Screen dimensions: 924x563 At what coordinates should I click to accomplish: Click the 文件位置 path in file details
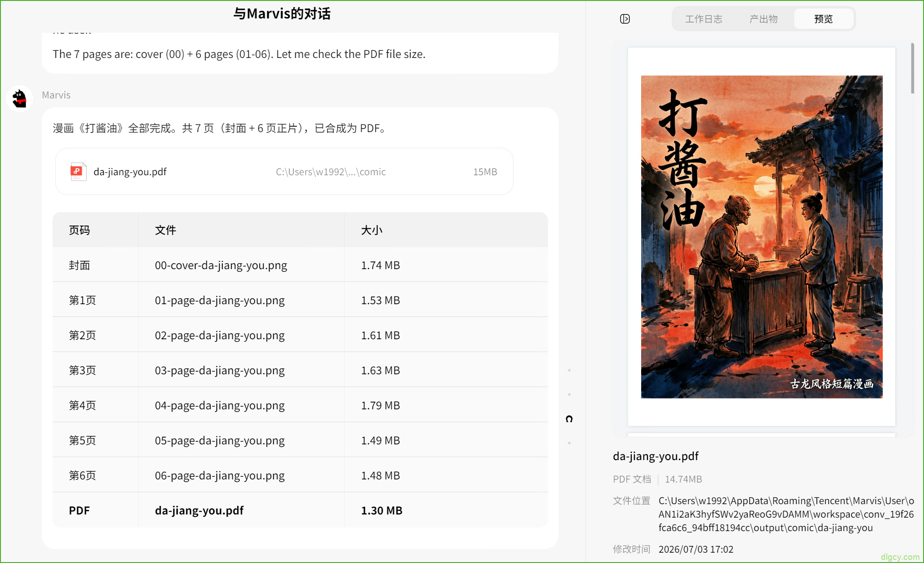786,514
